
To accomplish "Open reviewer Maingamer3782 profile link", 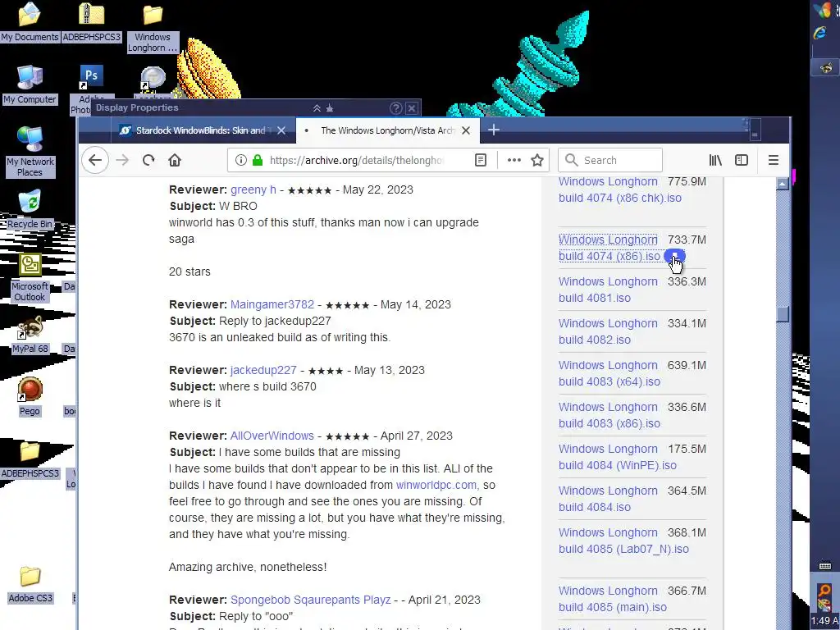I will [272, 304].
